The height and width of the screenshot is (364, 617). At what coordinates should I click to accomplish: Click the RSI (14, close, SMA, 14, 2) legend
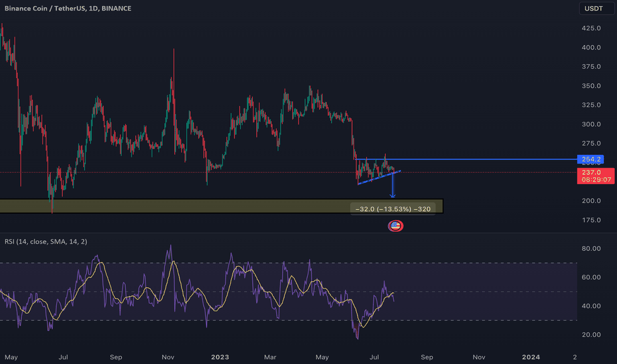coord(46,242)
